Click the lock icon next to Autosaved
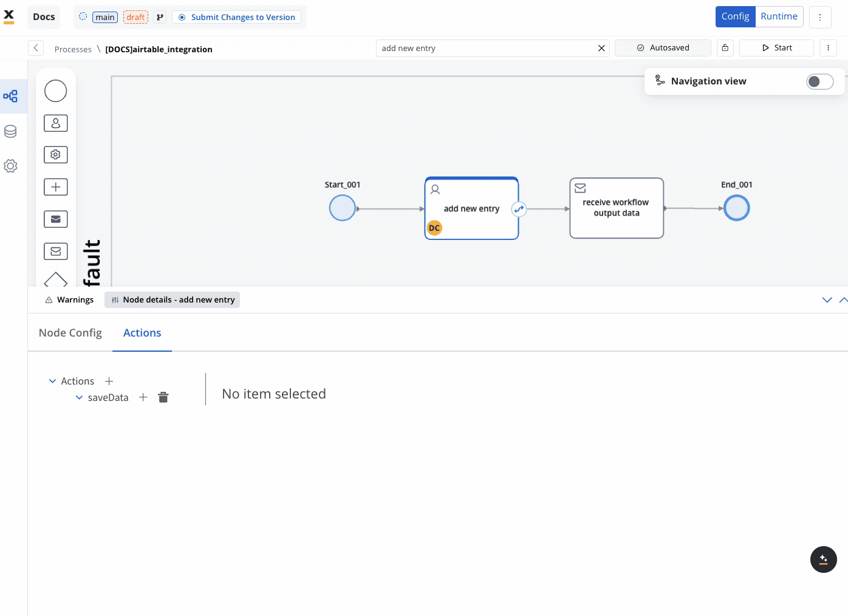 [x=725, y=47]
